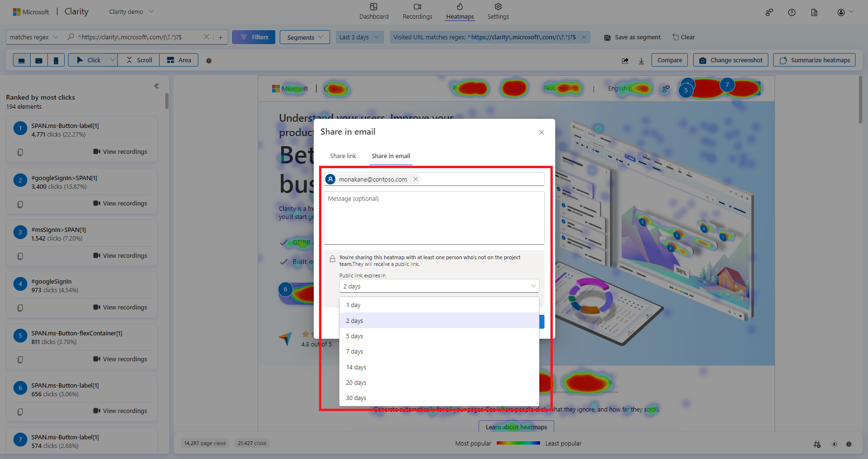Screen dimensions: 868x459
Task: Pick the 20 days expiry option
Action: coord(439,383)
